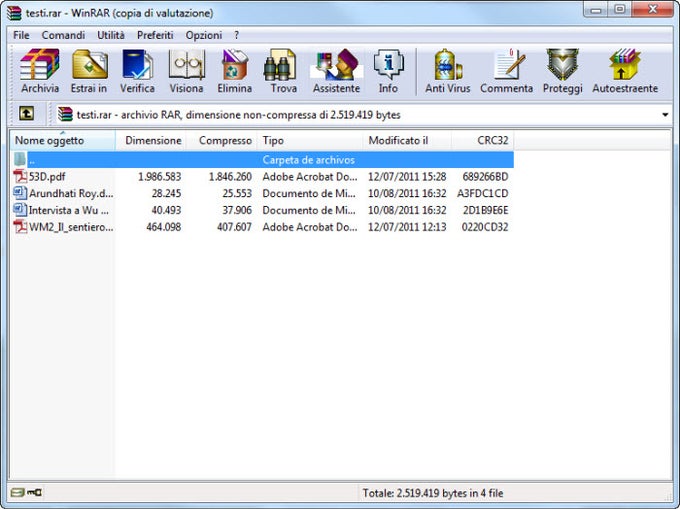The width and height of the screenshot is (680, 509).
Task: Click status bar total 2.519.419 bytes
Action: 432,493
